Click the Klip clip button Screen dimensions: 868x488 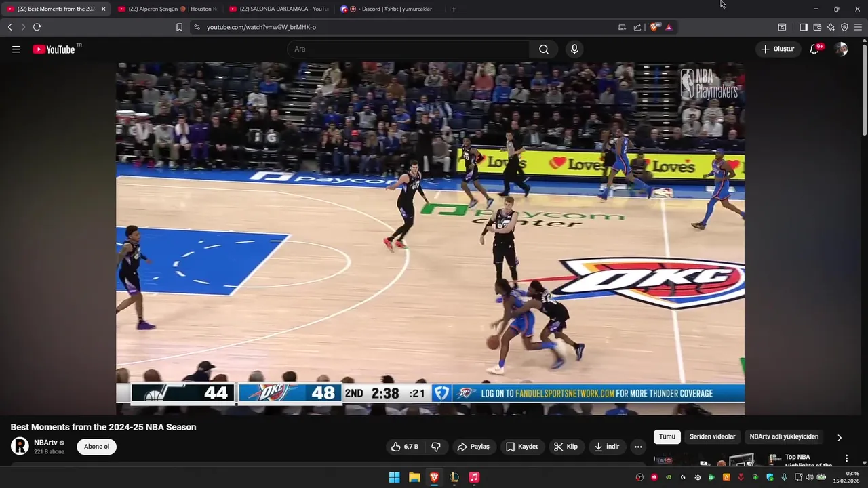tap(566, 447)
